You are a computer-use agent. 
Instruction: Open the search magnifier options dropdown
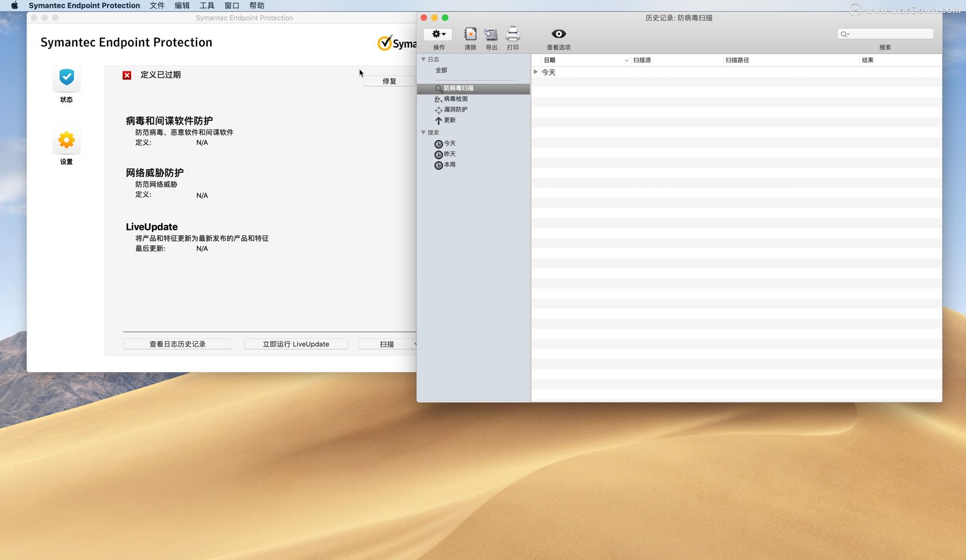click(x=845, y=34)
